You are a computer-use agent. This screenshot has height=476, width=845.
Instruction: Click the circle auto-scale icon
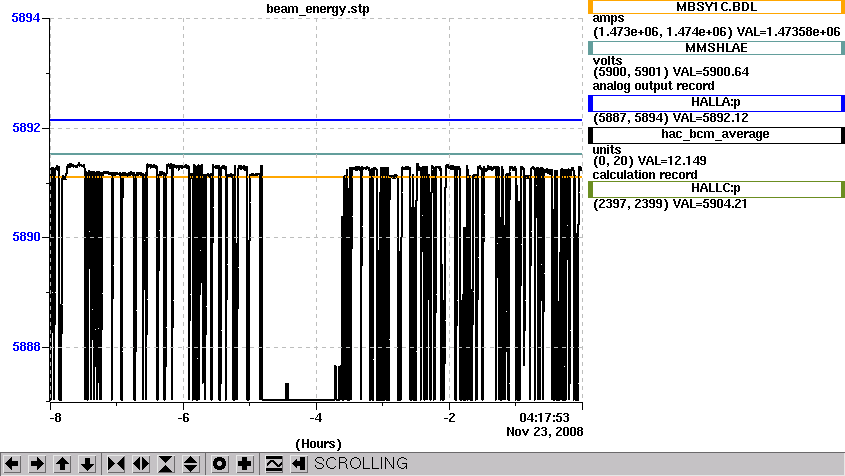click(x=219, y=464)
